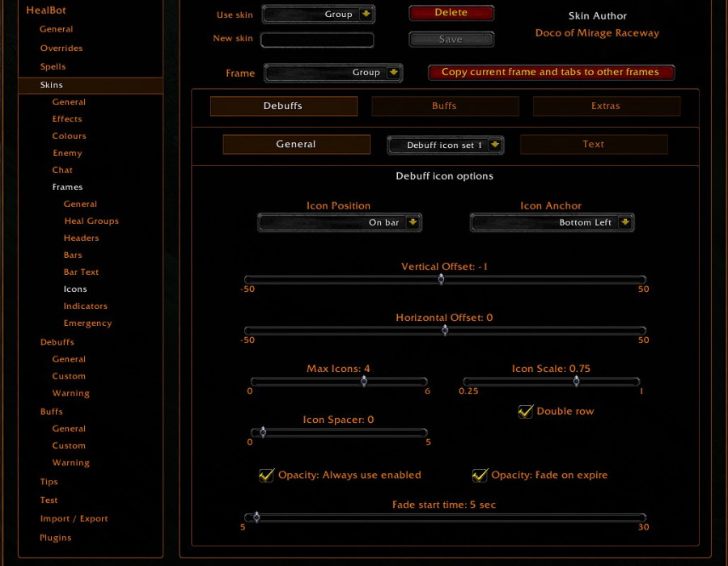Open Overrides in the sidebar
The width and height of the screenshot is (728, 566).
(x=61, y=49)
